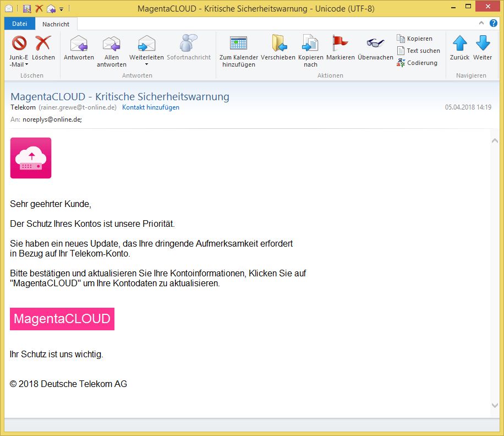Click the save icon in the title bar

27,9
